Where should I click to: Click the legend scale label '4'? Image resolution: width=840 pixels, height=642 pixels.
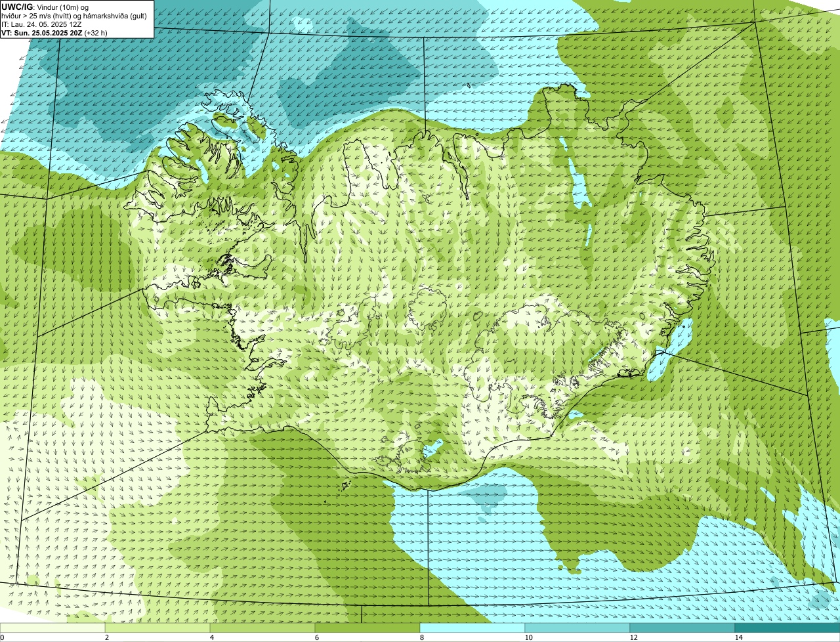[x=211, y=637]
